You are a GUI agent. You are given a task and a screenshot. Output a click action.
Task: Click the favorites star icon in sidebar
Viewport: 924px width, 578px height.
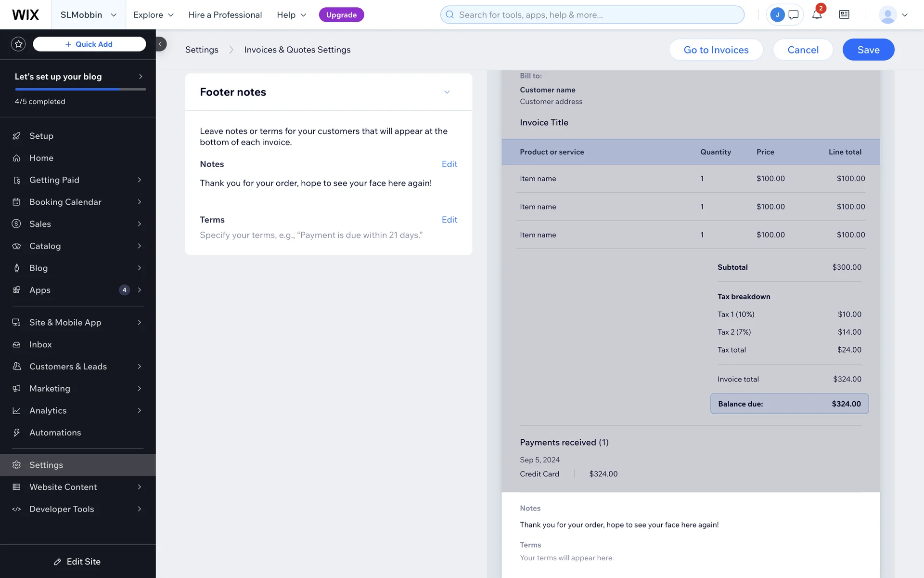coord(18,44)
